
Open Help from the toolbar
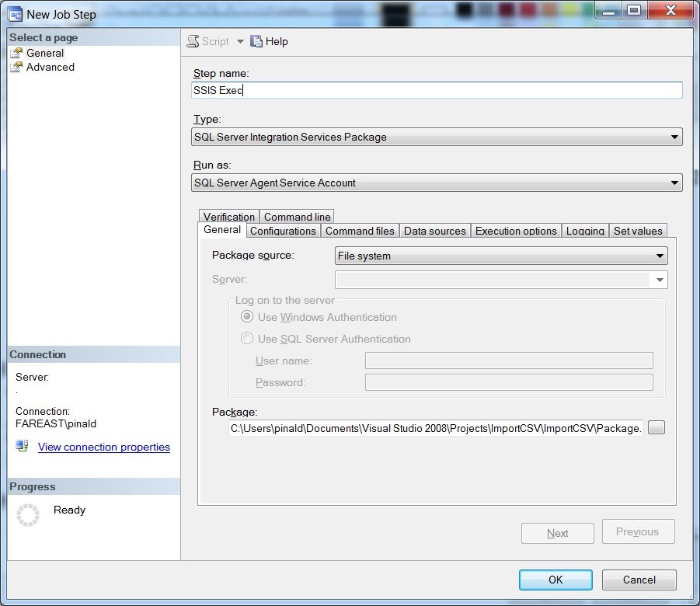coord(269,41)
